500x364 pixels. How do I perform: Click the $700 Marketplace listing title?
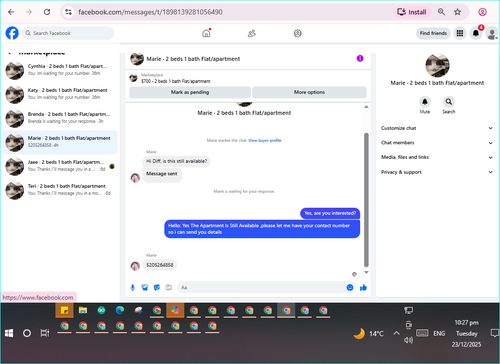(x=176, y=81)
